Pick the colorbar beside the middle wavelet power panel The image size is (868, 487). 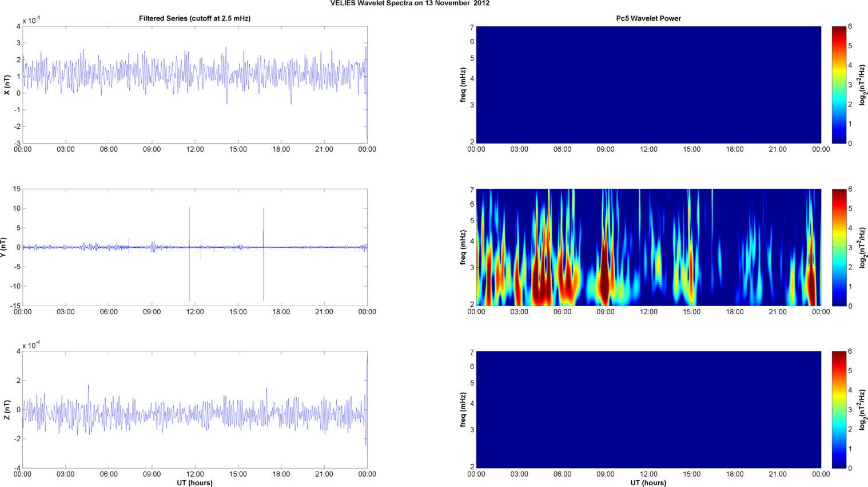(839, 247)
